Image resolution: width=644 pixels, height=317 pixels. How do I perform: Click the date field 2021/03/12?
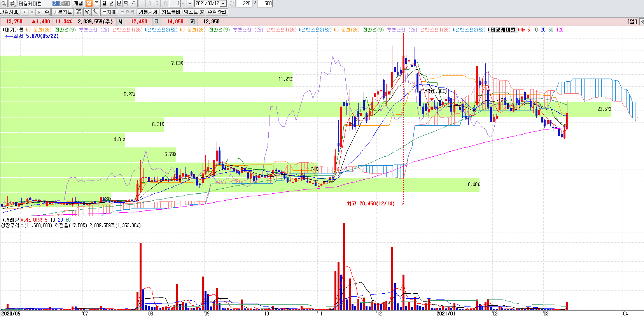coord(207,3)
